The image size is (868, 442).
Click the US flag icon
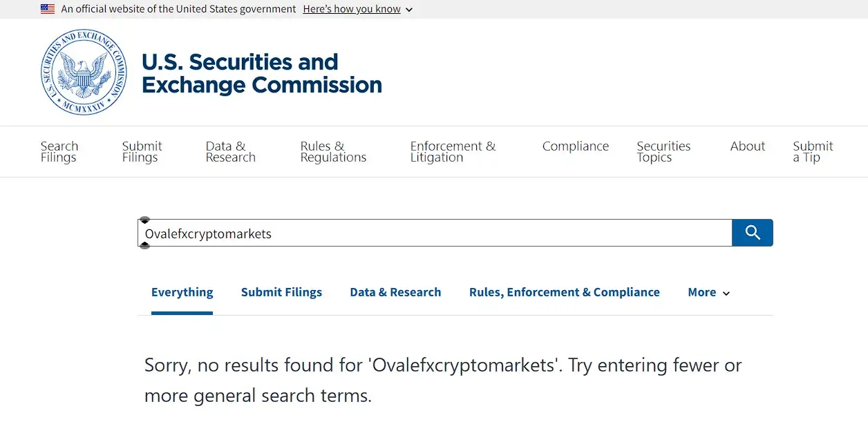tap(48, 9)
